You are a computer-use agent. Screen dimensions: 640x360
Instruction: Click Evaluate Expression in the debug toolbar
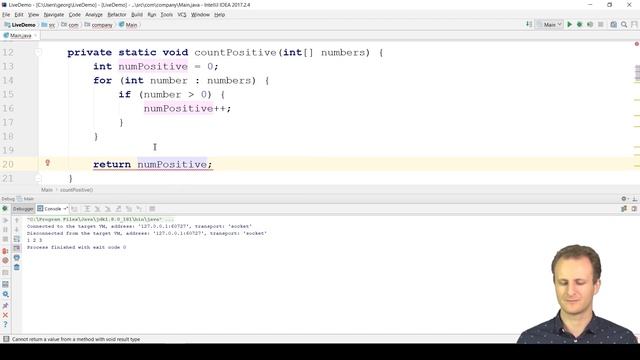[152, 209]
